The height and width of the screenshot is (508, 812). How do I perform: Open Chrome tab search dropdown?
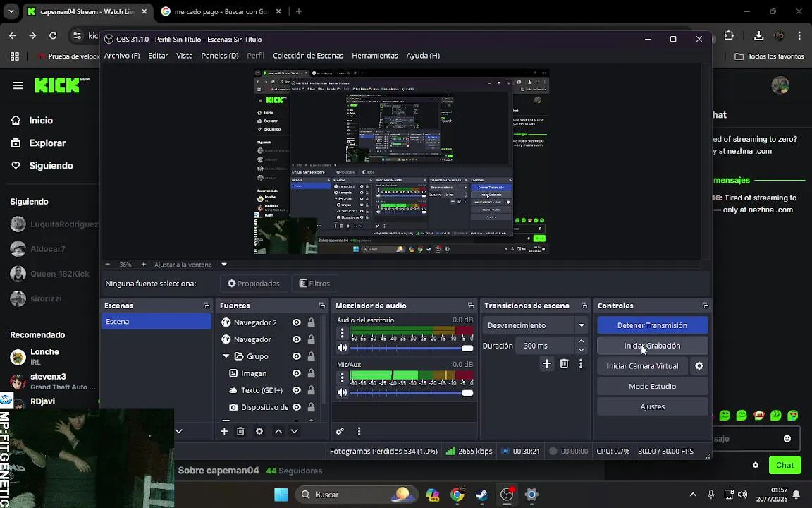coord(11,11)
